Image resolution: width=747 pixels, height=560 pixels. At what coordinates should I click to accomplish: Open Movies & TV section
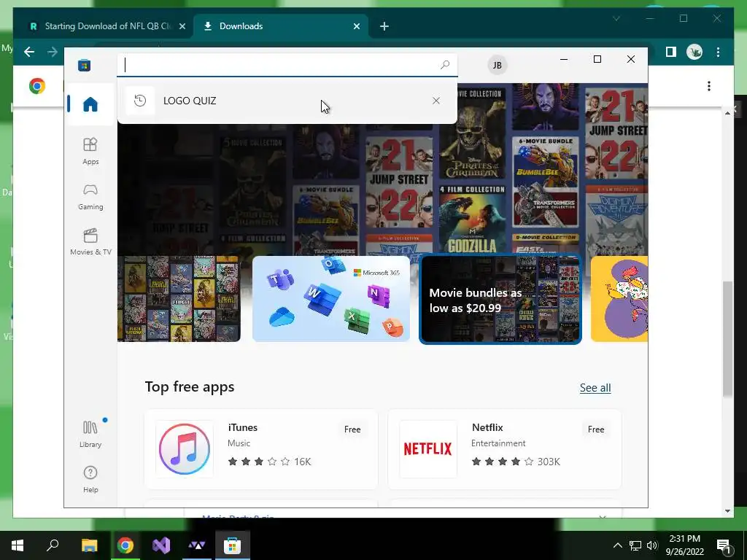pos(90,242)
